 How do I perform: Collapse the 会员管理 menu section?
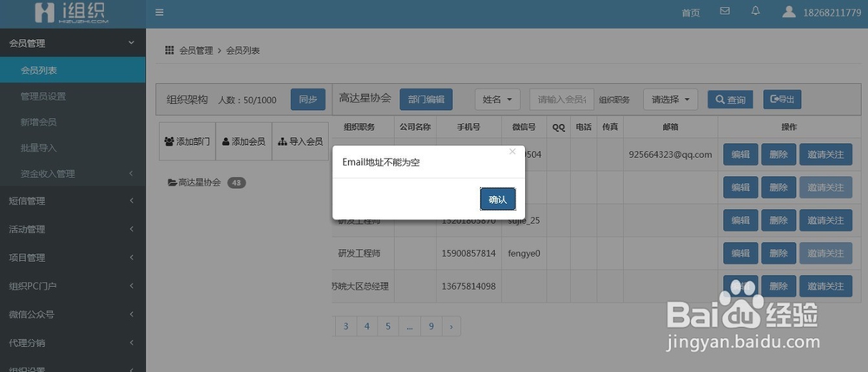coord(73,43)
